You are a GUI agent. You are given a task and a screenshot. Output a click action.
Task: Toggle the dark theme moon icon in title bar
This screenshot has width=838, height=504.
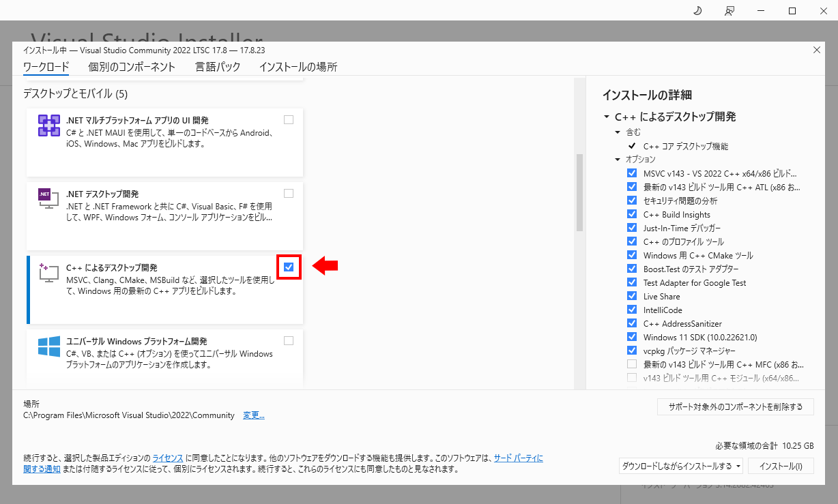697,10
